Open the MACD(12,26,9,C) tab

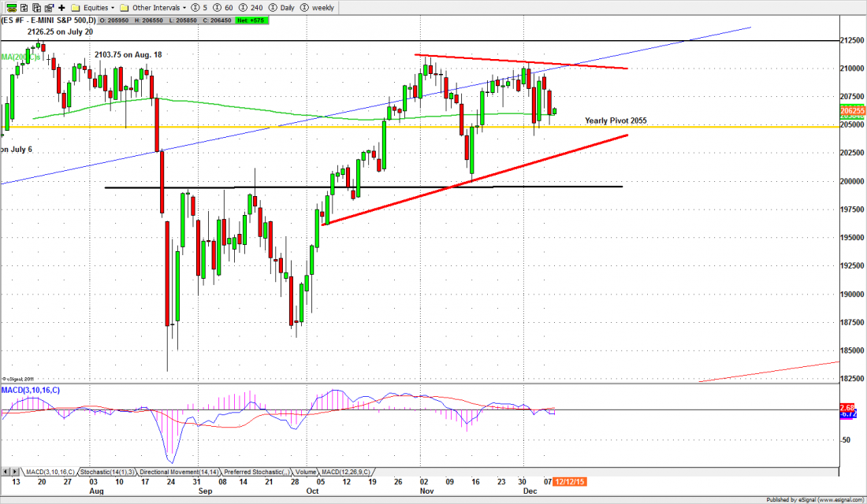pyautogui.click(x=340, y=472)
